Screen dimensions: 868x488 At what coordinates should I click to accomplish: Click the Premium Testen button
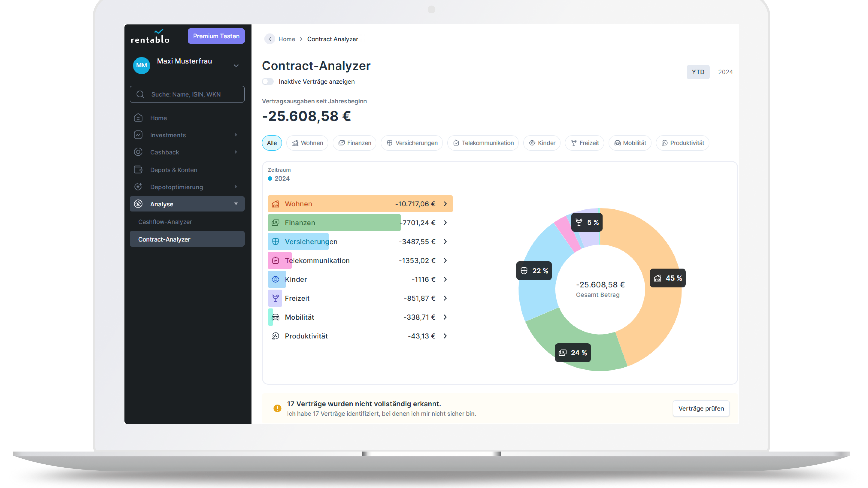[216, 36]
